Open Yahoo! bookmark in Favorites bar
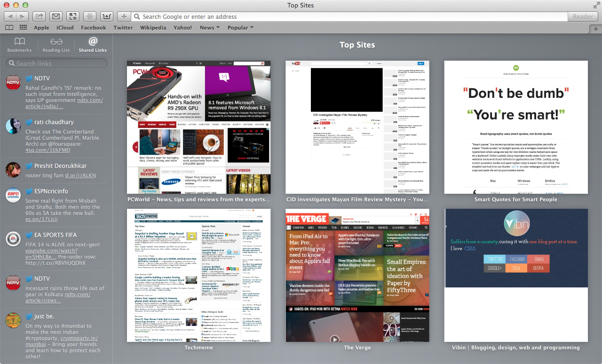The image size is (602, 364). click(182, 28)
